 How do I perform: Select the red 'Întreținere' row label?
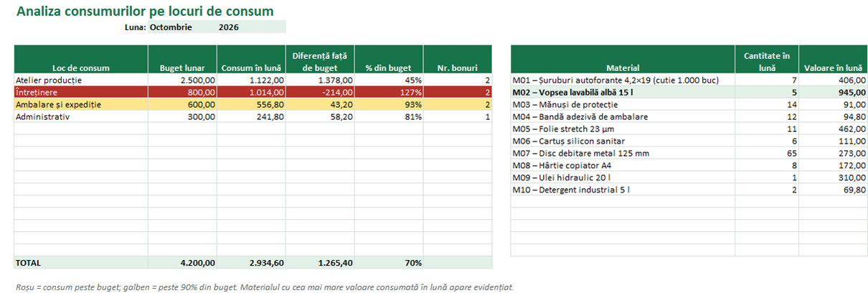coord(81,93)
